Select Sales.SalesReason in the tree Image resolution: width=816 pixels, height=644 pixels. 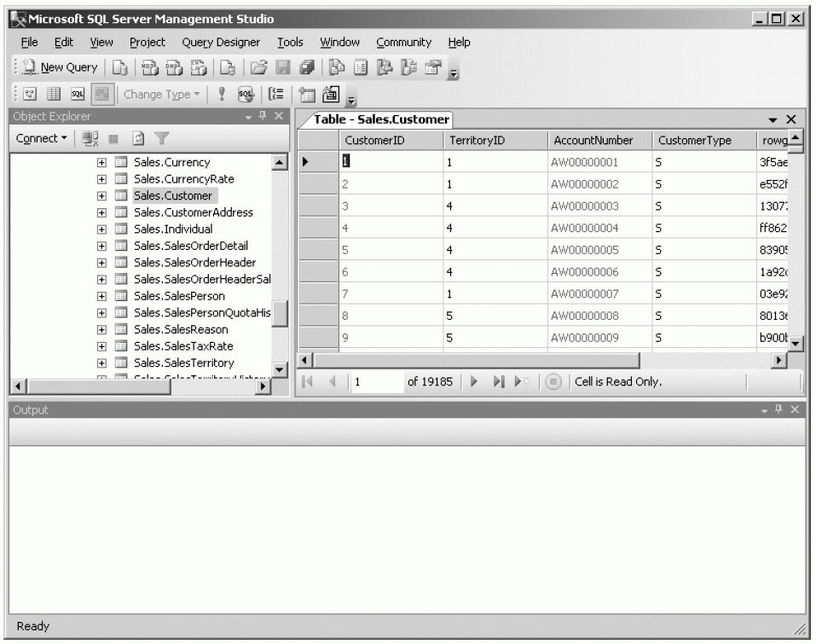[x=181, y=329]
